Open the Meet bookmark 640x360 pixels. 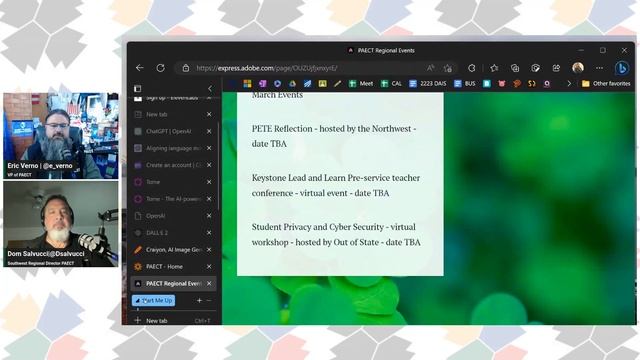coord(361,84)
